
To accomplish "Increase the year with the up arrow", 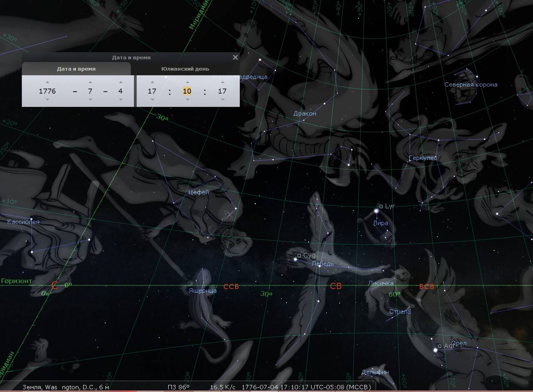I will (47, 82).
